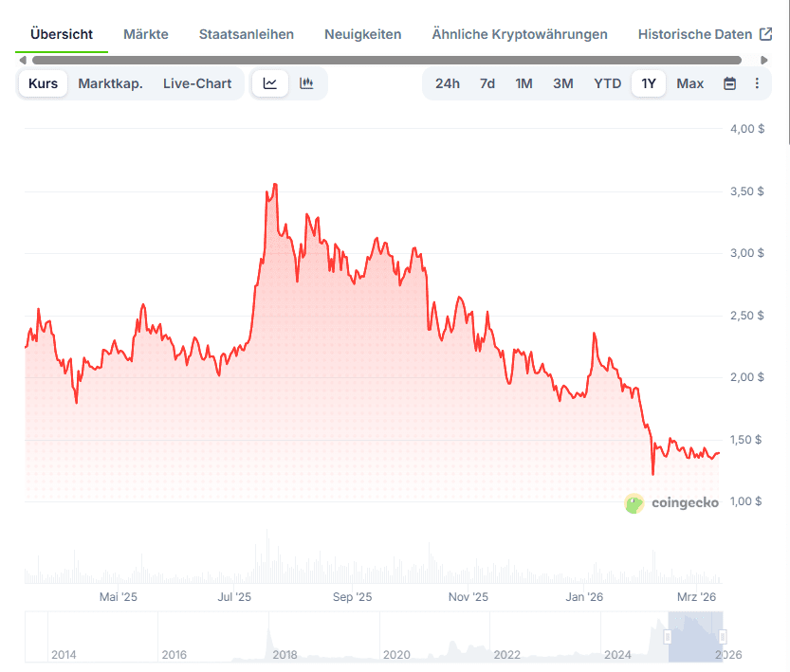This screenshot has width=790, height=672.
Task: Click left handle of timeline range slider
Action: pyautogui.click(x=670, y=636)
